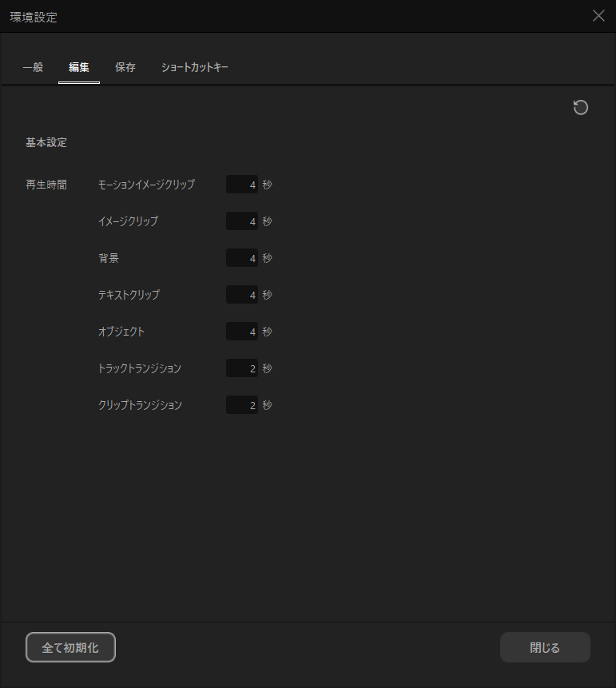This screenshot has height=688, width=616.
Task: Select the 編集 tab
Action: point(79,68)
